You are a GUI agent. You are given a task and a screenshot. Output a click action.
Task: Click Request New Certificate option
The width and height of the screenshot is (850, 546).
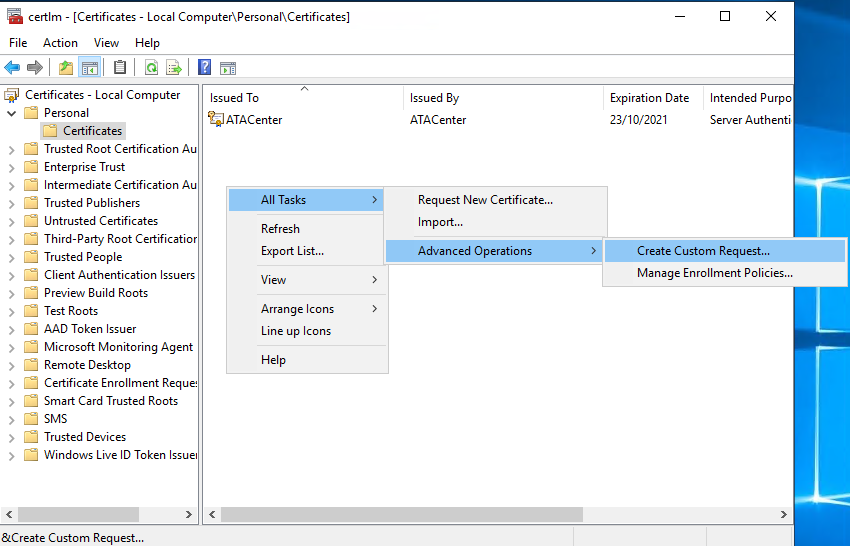[485, 200]
